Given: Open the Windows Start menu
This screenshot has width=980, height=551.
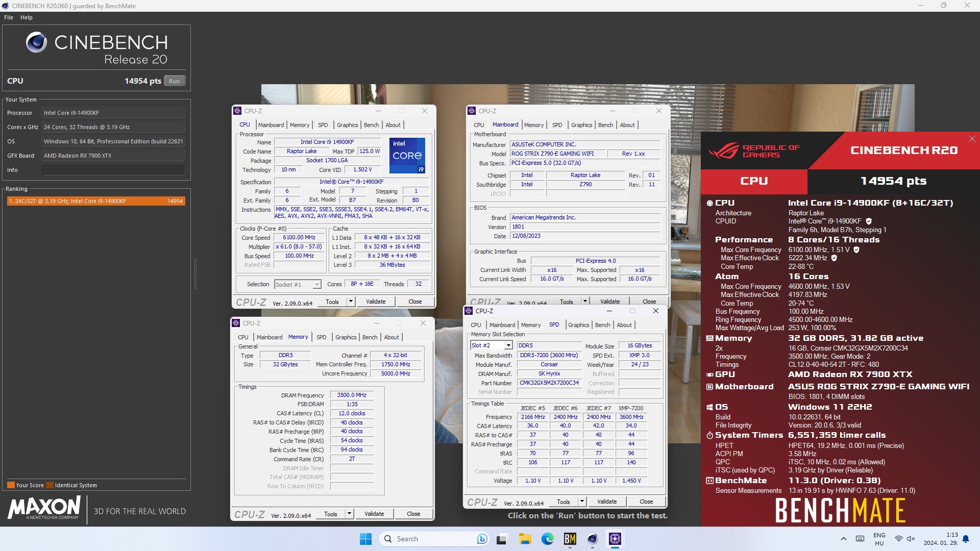Looking at the screenshot, I should pos(365,539).
